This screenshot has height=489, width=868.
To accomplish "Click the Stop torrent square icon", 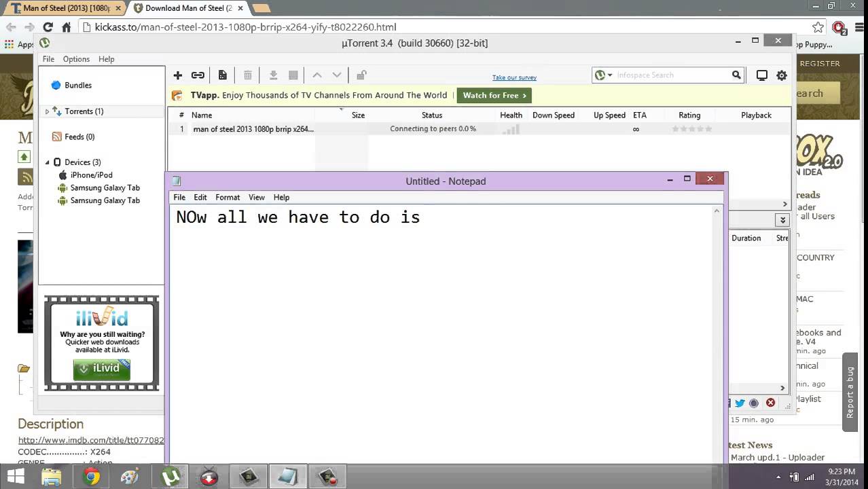I will click(x=293, y=75).
